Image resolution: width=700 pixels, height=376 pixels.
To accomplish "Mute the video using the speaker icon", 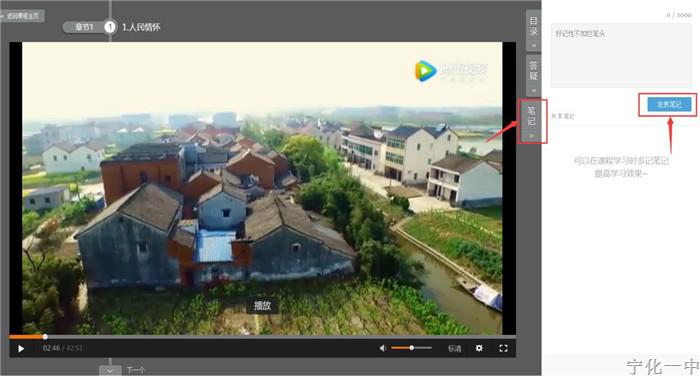I will click(383, 348).
